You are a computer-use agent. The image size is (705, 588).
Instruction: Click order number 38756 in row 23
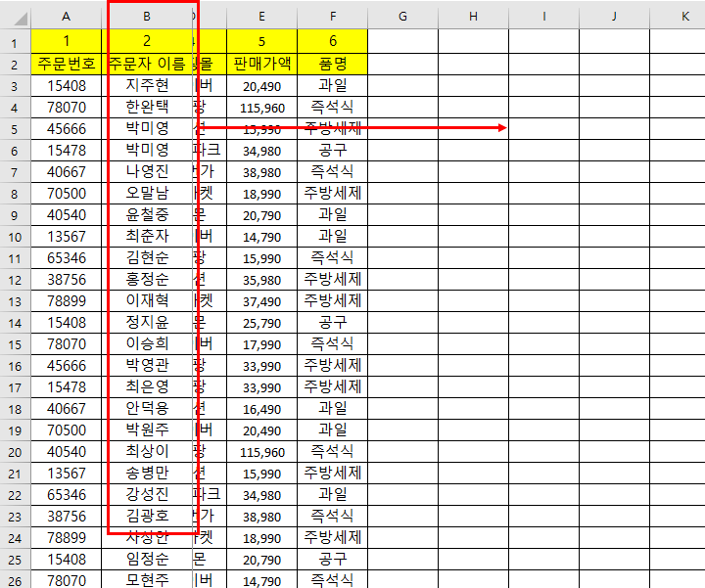[67, 517]
